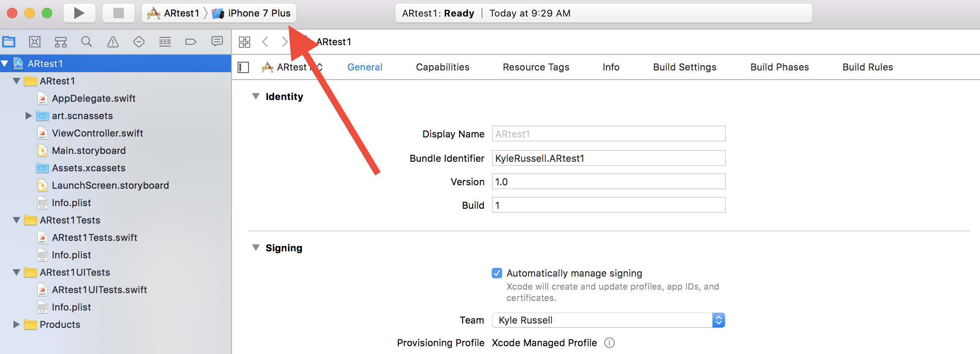Screen dimensions: 980x354
Task: Select Info.plist under ARtest1Tests group
Action: pos(71,255)
